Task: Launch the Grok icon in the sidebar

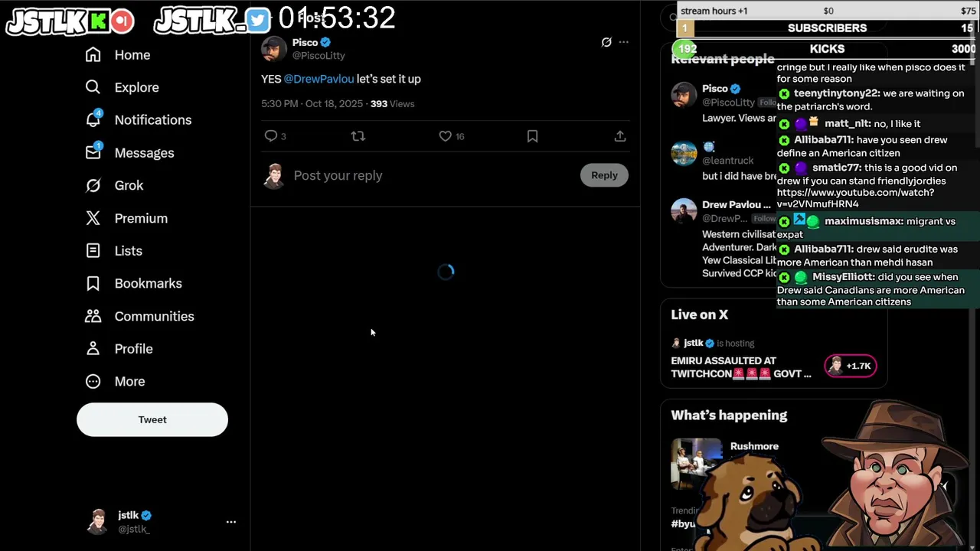Action: point(93,185)
